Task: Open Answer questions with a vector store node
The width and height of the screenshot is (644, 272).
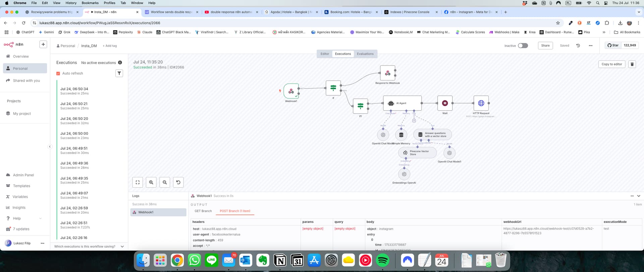Action: point(432,135)
